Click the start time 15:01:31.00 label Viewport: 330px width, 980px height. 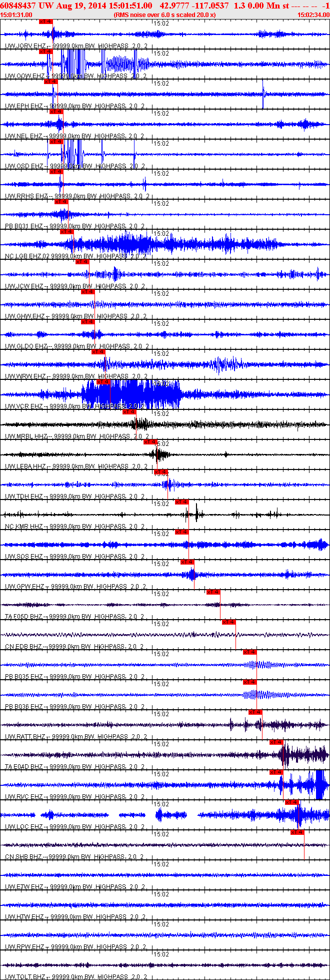pyautogui.click(x=16, y=15)
